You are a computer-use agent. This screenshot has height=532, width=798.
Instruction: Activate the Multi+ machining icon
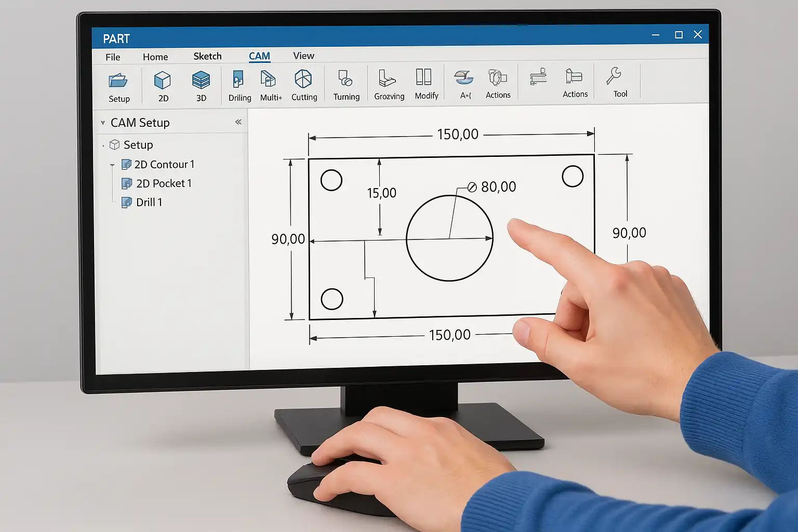pyautogui.click(x=268, y=79)
